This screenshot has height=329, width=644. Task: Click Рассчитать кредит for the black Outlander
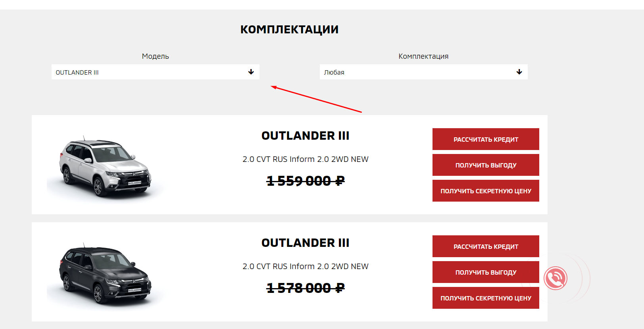[x=486, y=246]
